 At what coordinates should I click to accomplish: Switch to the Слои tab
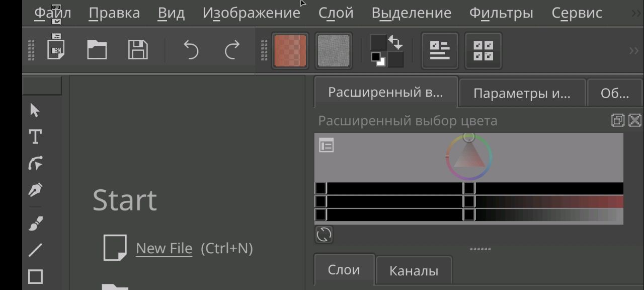tap(344, 270)
